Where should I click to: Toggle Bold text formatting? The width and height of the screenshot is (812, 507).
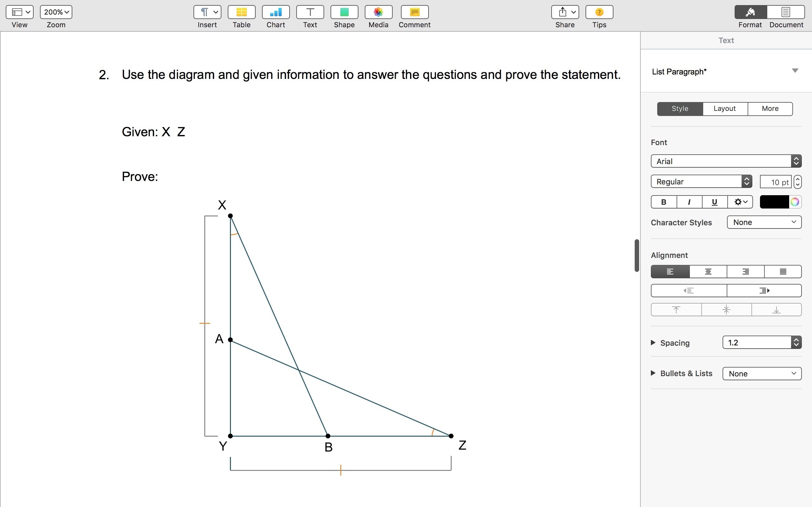click(x=663, y=202)
